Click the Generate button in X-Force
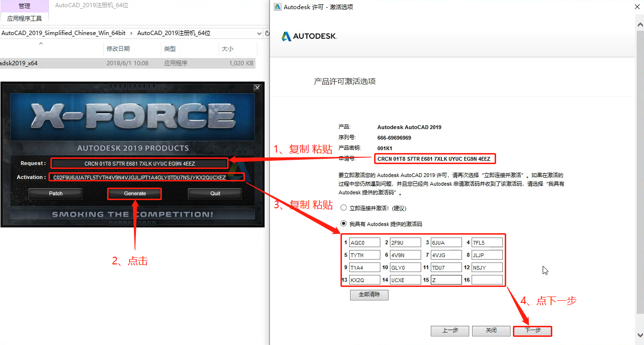 (x=135, y=193)
